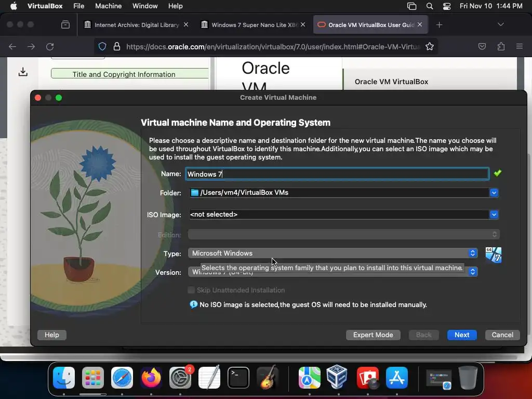Close the Windows 7 Super Nano tab
This screenshot has width=532, height=399.
pyautogui.click(x=303, y=24)
